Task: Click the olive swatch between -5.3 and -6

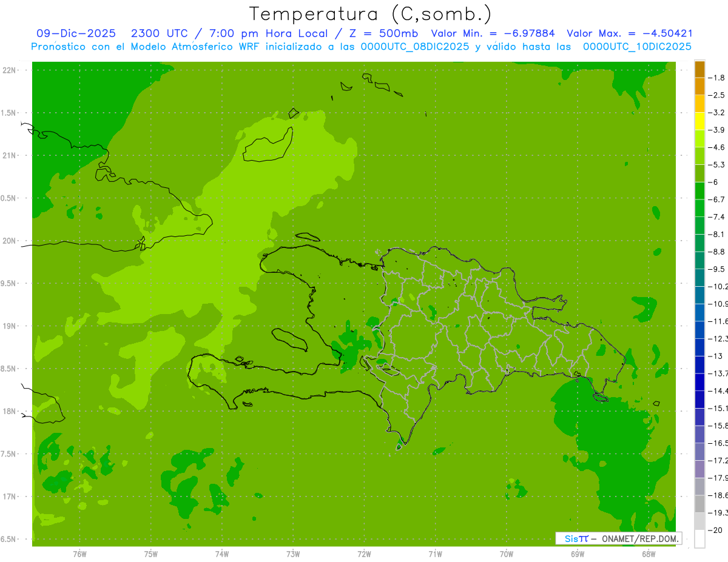Action: tap(699, 173)
